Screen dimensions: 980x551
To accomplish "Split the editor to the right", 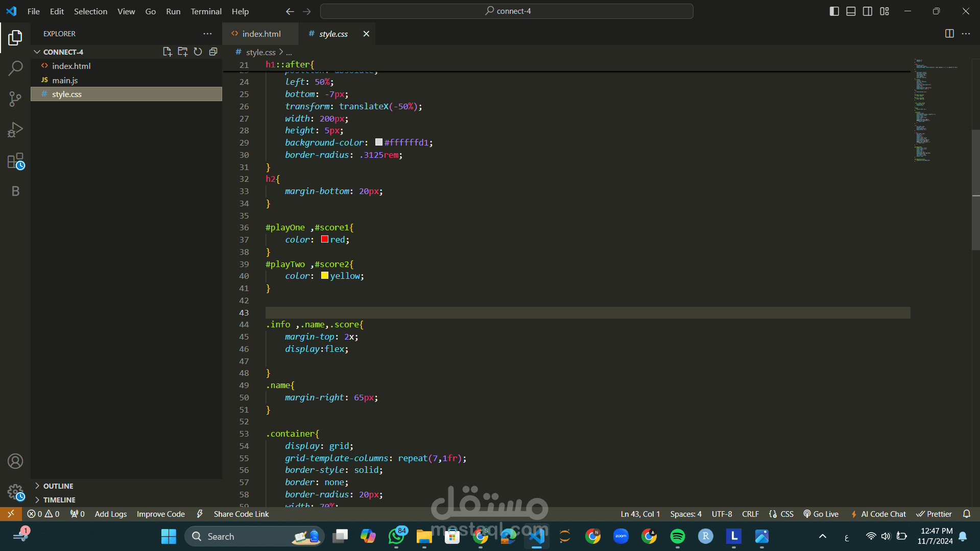I will [x=949, y=34].
